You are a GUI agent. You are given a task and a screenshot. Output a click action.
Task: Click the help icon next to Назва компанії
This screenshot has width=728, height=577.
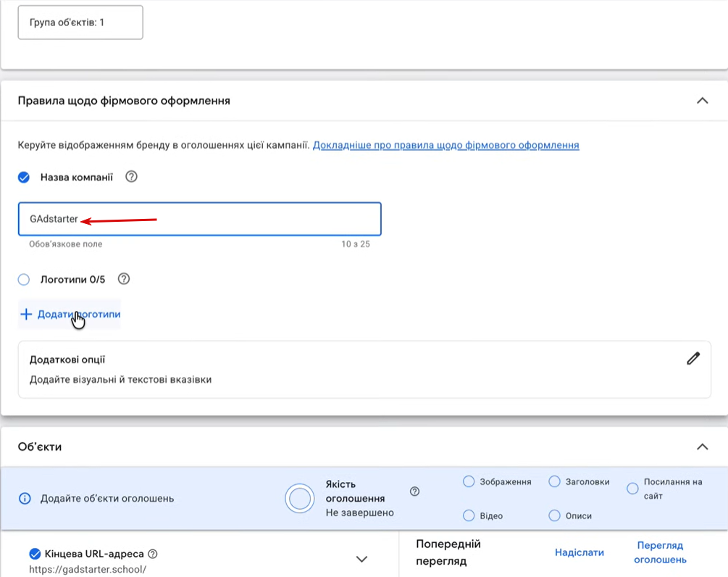click(131, 177)
